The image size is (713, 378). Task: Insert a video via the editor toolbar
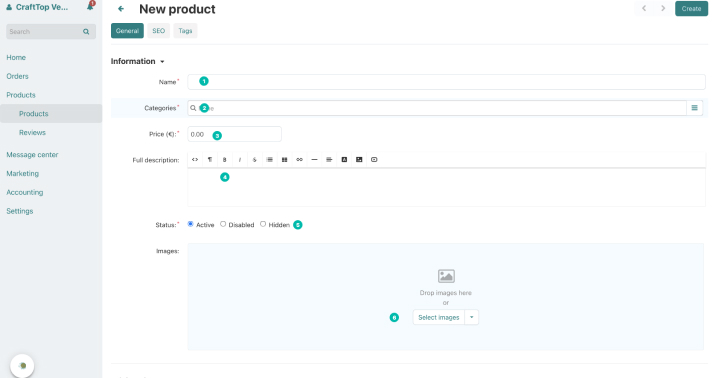point(374,160)
